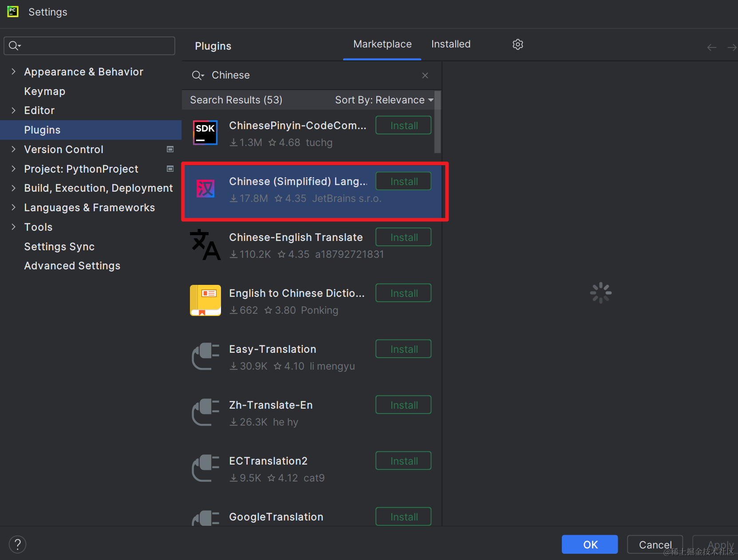738x560 pixels.
Task: Expand Appearance & Behavior section
Action: point(13,71)
